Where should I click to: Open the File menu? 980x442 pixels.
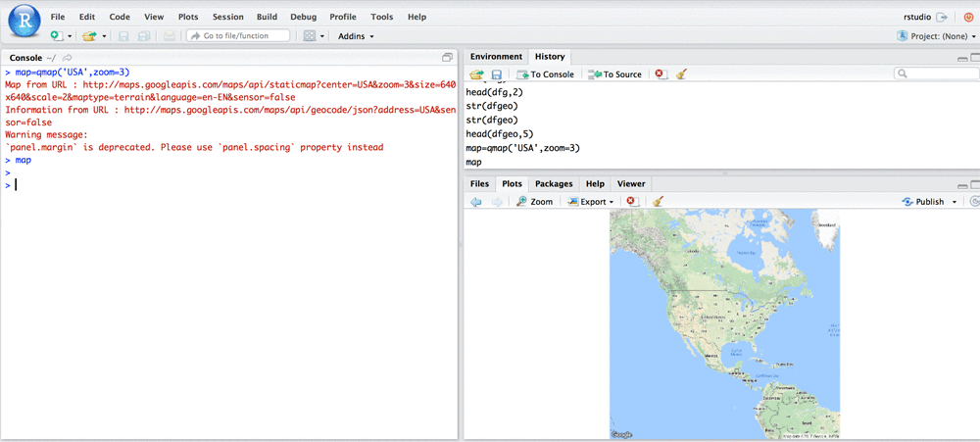pos(58,17)
